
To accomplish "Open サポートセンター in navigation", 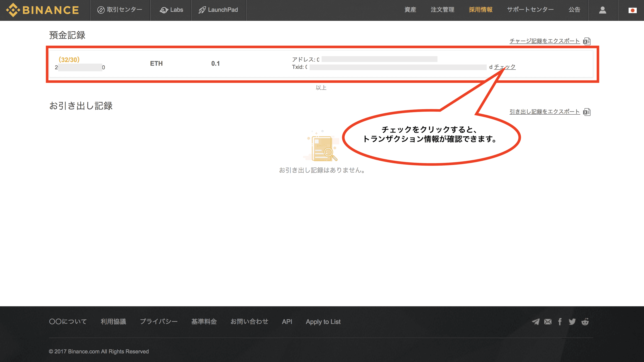I will [x=530, y=10].
